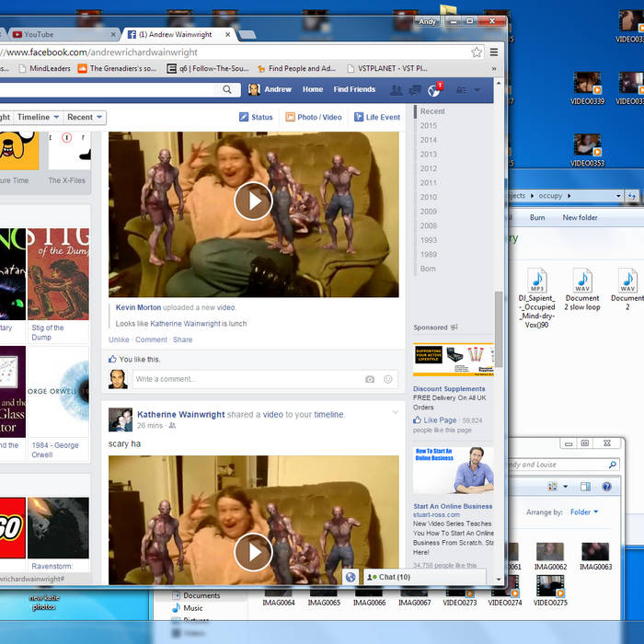The width and height of the screenshot is (644, 644).
Task: Open the 1984 - George Orwell link
Action: 55,450
